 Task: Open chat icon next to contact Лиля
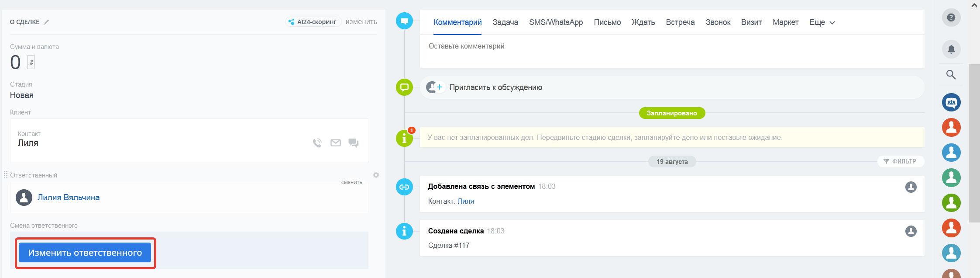pos(353,143)
